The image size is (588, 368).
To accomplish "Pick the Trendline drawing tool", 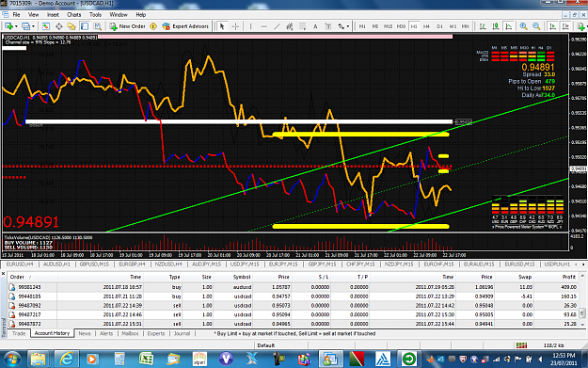I will pos(277,26).
